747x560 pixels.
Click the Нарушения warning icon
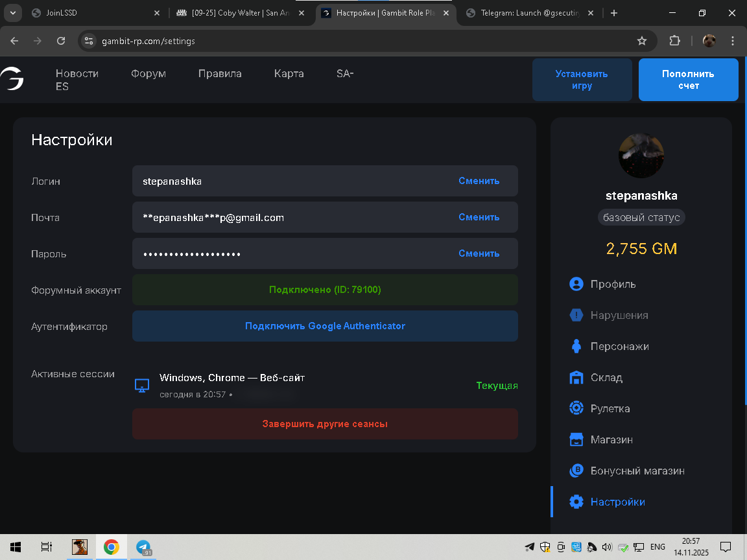[x=576, y=315]
